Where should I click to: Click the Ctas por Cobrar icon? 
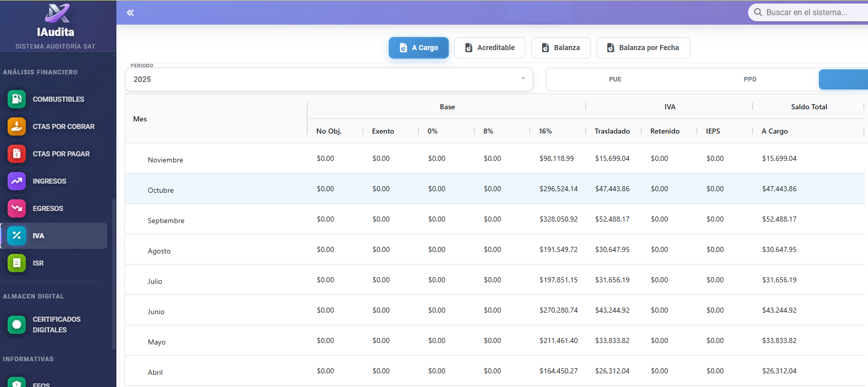(x=17, y=126)
